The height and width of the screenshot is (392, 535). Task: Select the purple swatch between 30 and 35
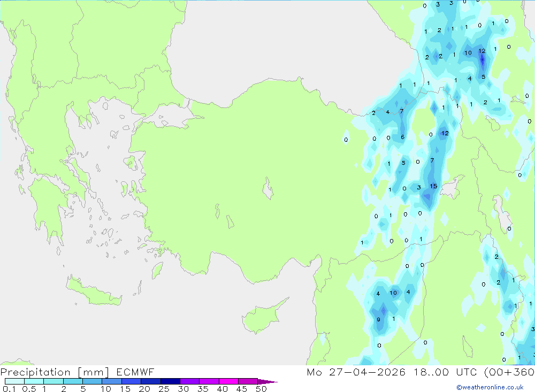(190, 381)
